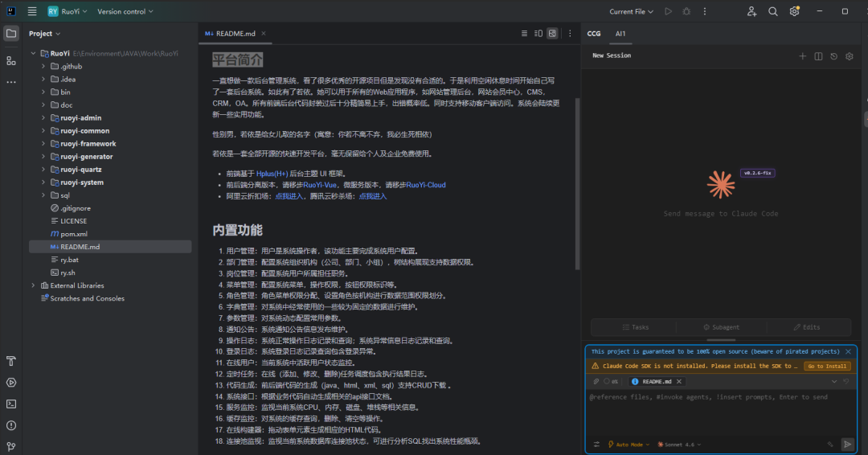The image size is (868, 455).
Task: Expand the sql folder
Action: [x=43, y=195]
